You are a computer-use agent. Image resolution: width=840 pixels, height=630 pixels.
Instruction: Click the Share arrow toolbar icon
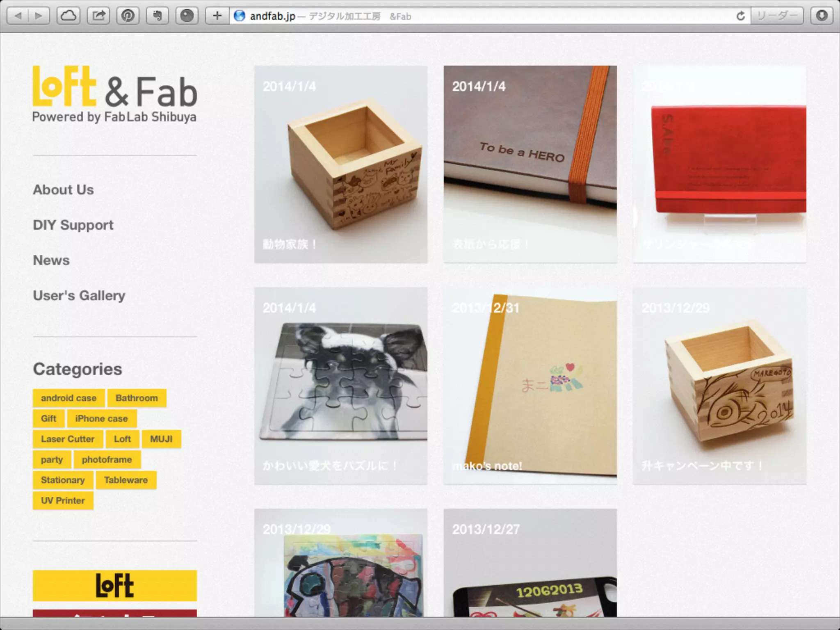click(98, 16)
